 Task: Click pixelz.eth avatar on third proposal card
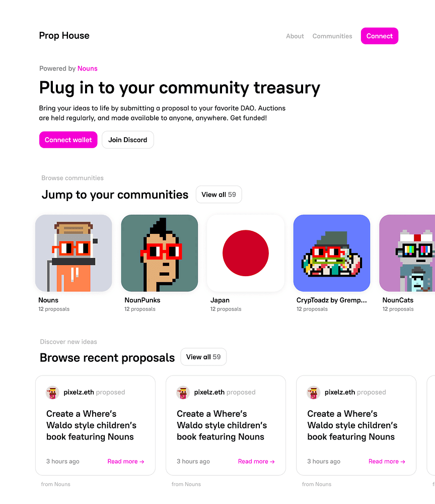click(x=313, y=393)
